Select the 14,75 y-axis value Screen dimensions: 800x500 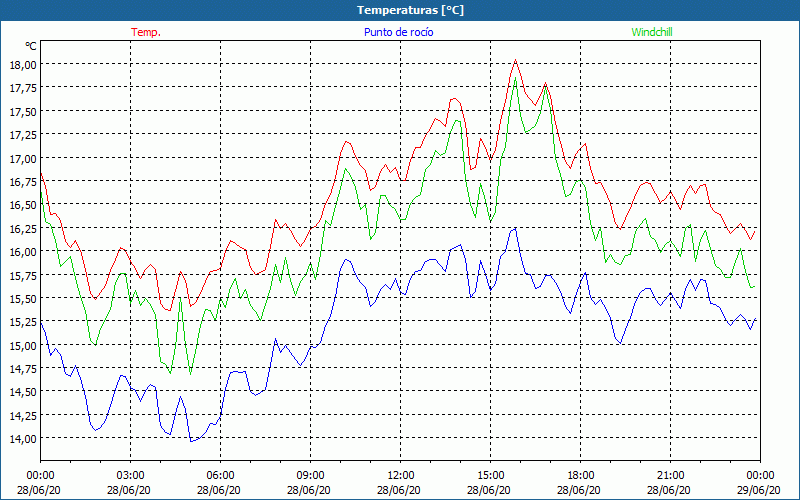click(23, 368)
